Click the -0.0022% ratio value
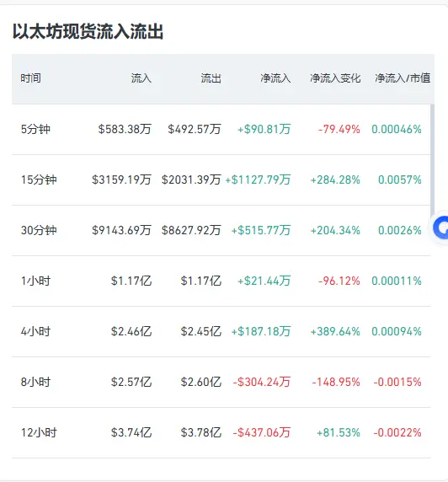448x482 pixels. point(397,433)
